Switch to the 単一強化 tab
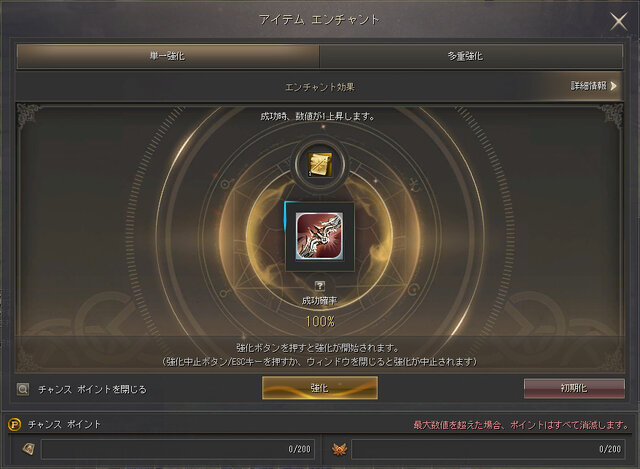The image size is (640, 469). pos(168,56)
